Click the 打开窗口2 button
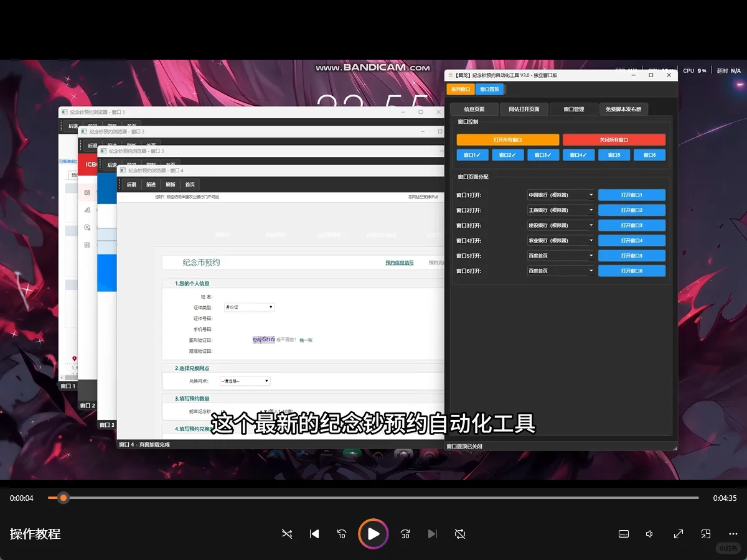 (631, 210)
